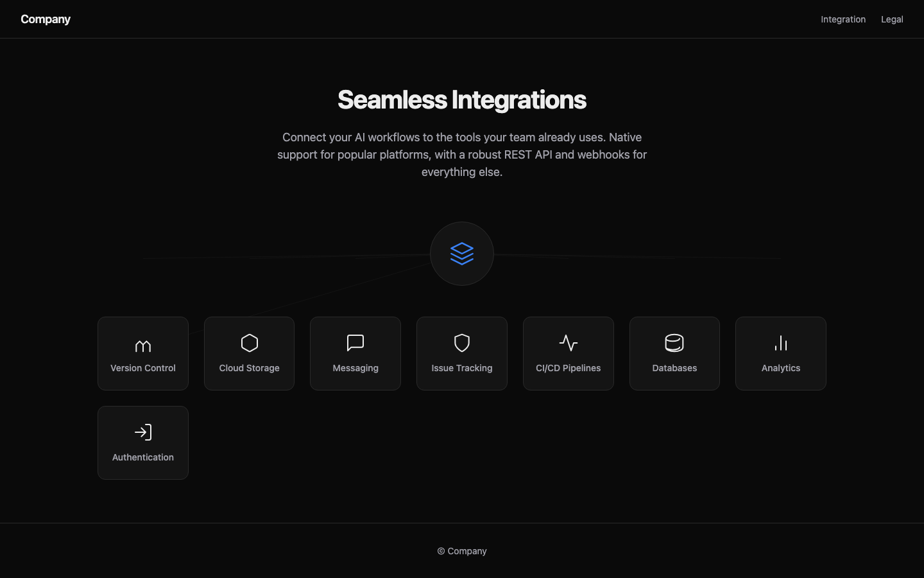Select the Authentication label
This screenshot has width=924, height=578.
pos(143,457)
